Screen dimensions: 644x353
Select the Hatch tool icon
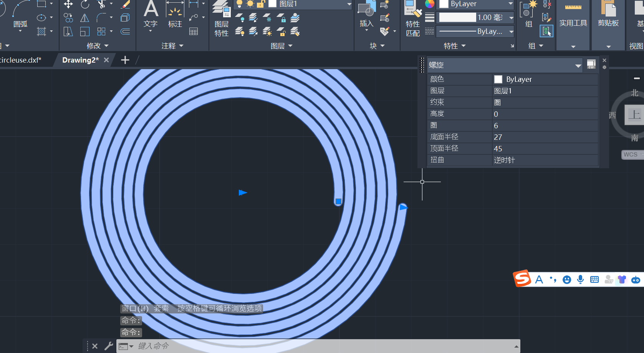(x=41, y=31)
